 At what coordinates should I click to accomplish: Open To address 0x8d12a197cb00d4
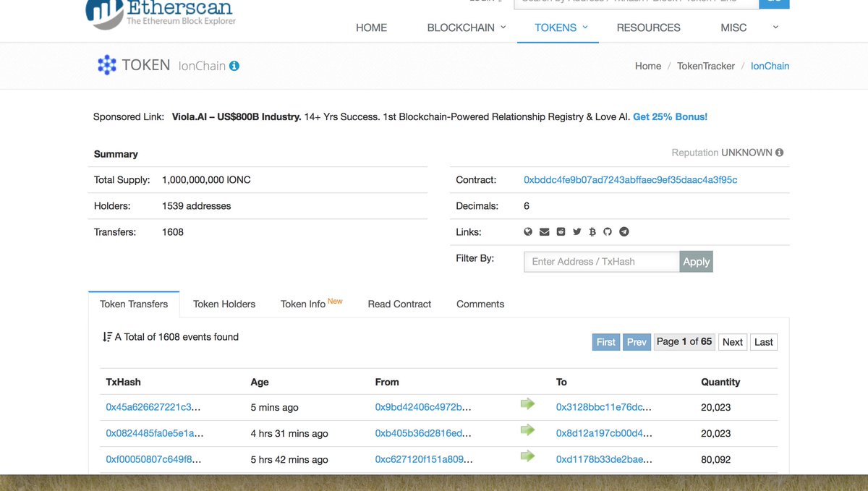pyautogui.click(x=604, y=433)
